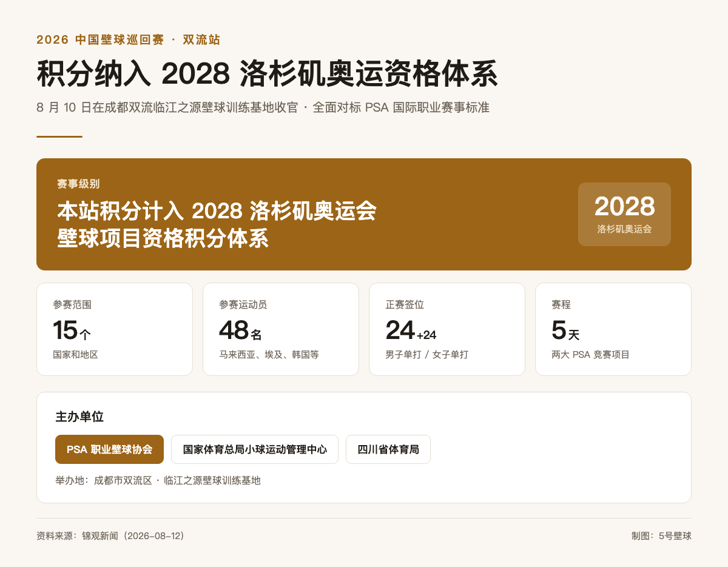This screenshot has height=567, width=728.
Task: Click the subtitle about 8 月 10 日 收官
Action: click(263, 107)
